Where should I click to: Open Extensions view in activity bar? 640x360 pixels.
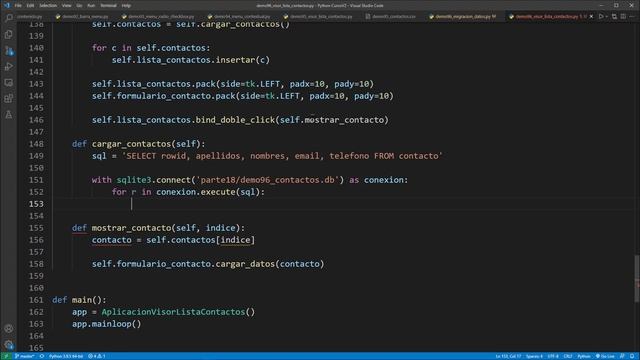tap(9, 98)
